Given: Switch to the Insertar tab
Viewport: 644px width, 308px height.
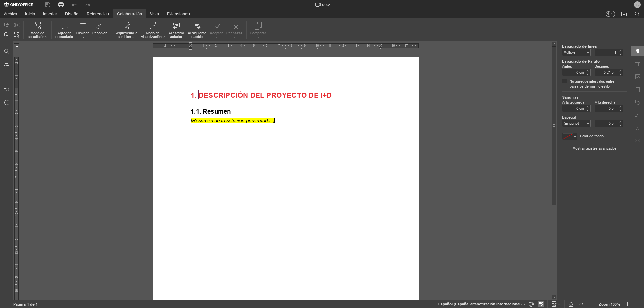Looking at the screenshot, I should tap(50, 14).
